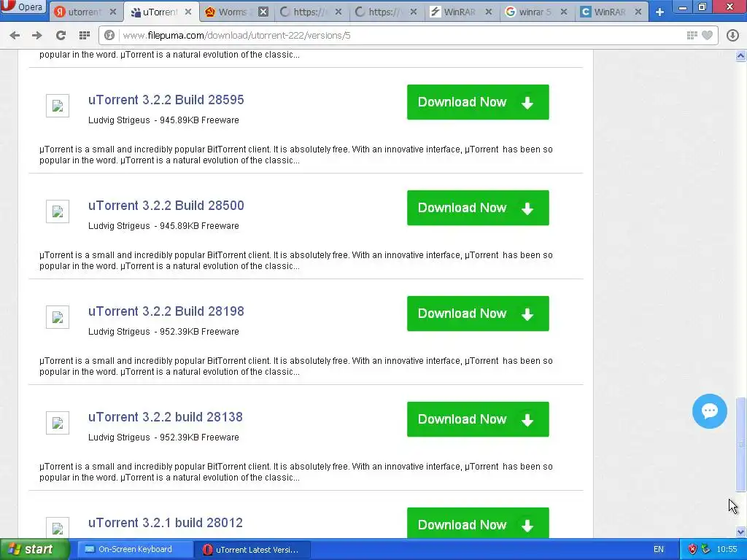This screenshot has height=560, width=747.
Task: Open uTorrent 3.2.2 build 28138 title link
Action: 166,417
